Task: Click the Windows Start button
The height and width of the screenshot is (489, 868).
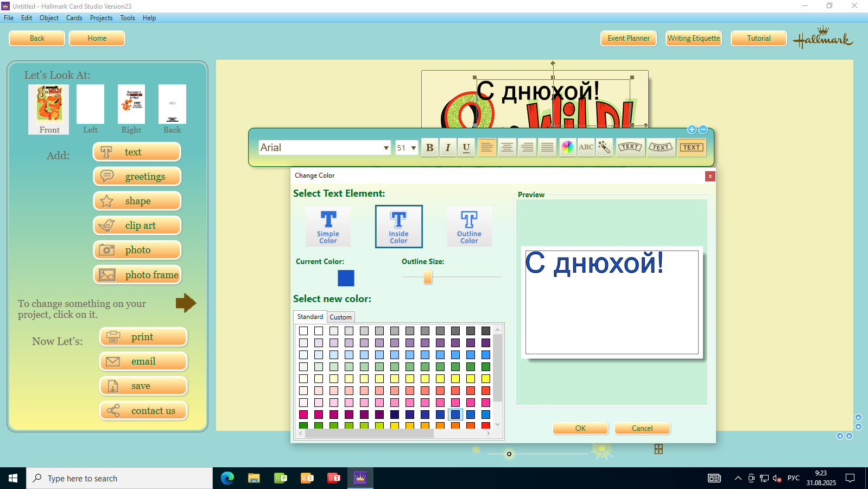Action: tap(13, 478)
